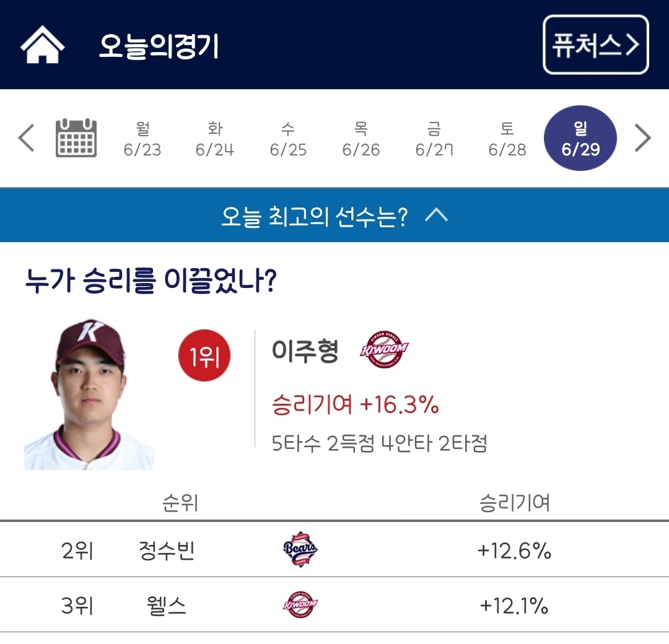The image size is (669, 644).
Task: Open the 퓨처스 league page
Action: [595, 45]
